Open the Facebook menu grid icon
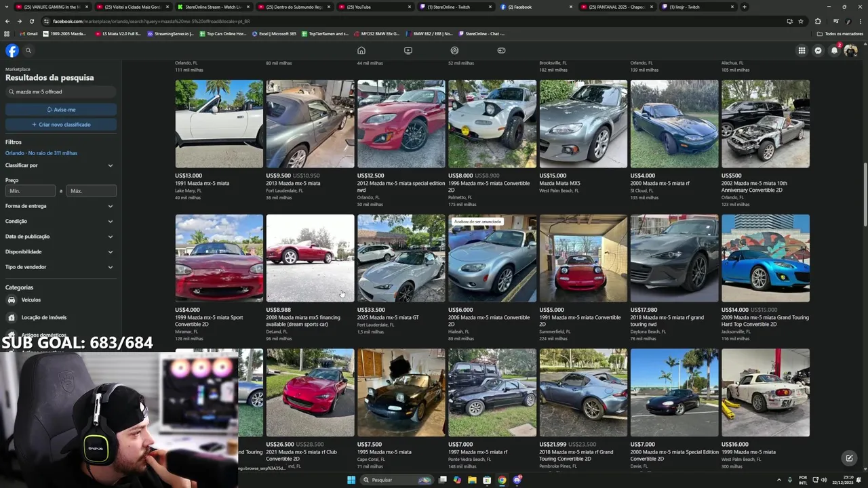The image size is (868, 488). coord(802,50)
